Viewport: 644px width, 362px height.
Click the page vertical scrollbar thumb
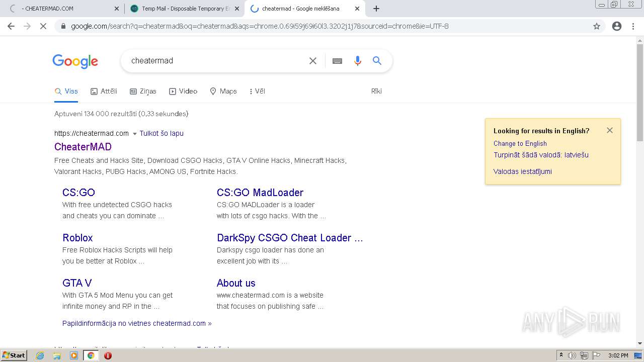click(x=640, y=92)
